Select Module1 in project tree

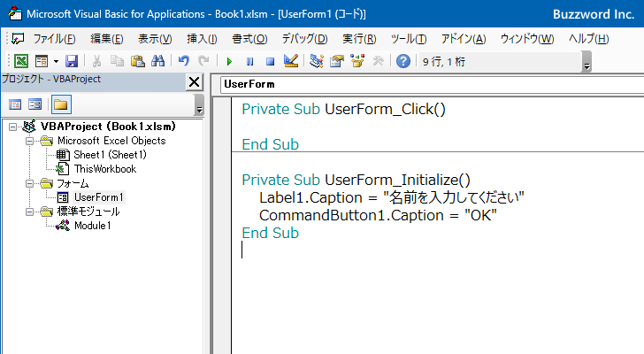click(x=92, y=226)
